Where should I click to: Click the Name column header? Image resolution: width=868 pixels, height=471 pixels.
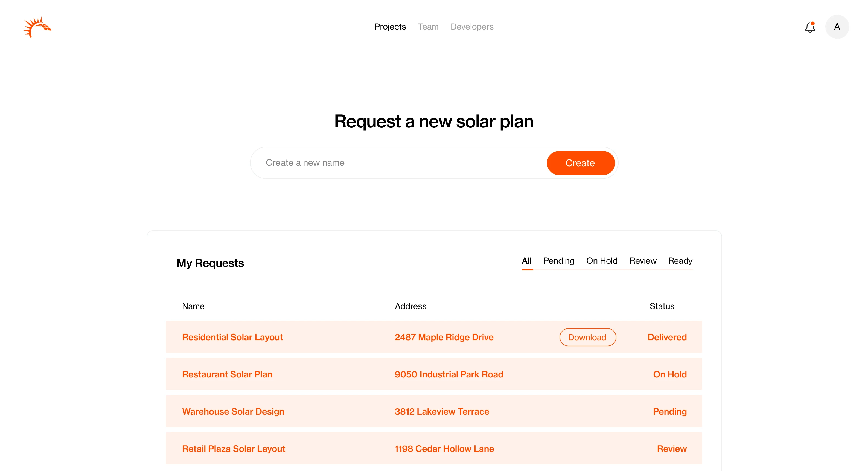click(x=193, y=306)
